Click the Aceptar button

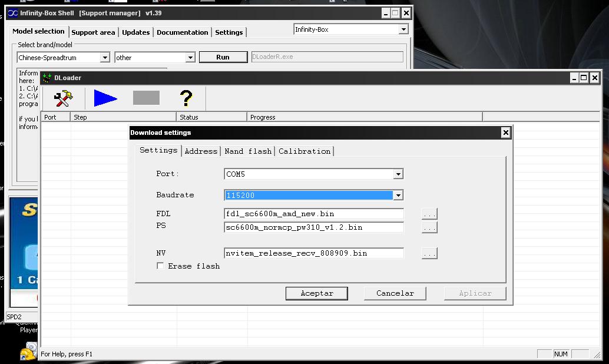[316, 293]
